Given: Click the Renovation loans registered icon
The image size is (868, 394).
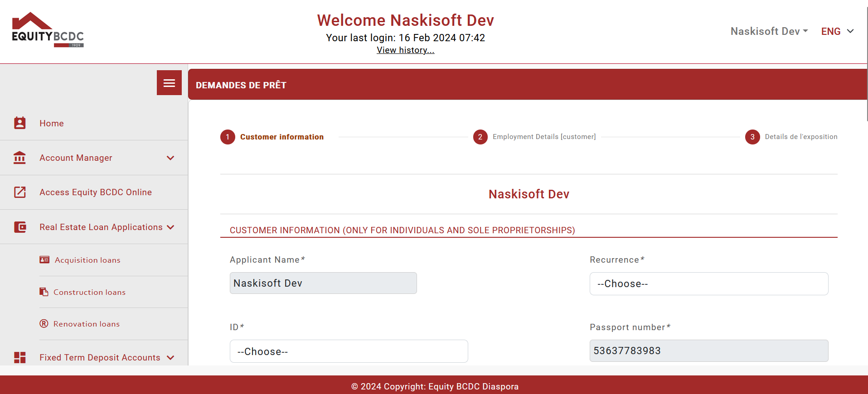Looking at the screenshot, I should [44, 323].
